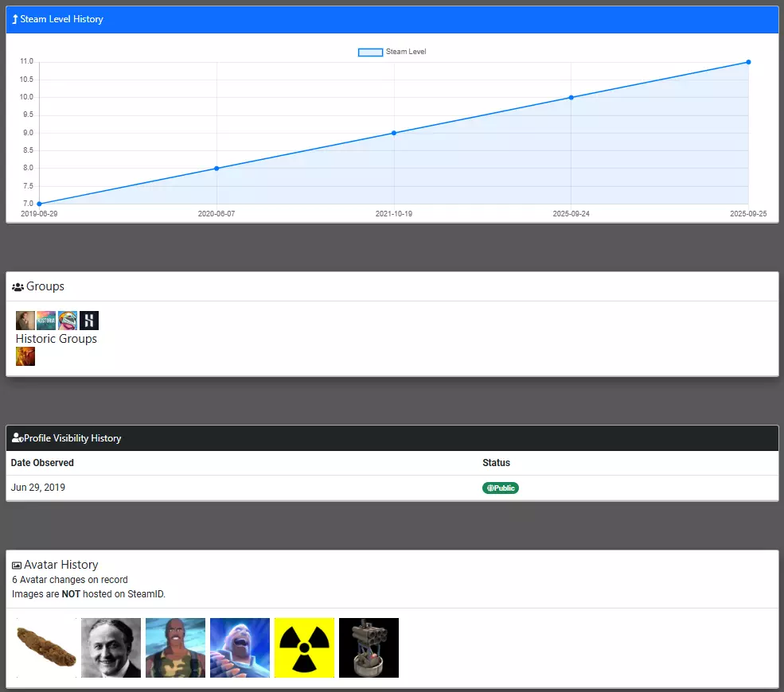Image resolution: width=784 pixels, height=692 pixels.
Task: Open the camouflage soldier cartoon avatar
Action: [175, 647]
